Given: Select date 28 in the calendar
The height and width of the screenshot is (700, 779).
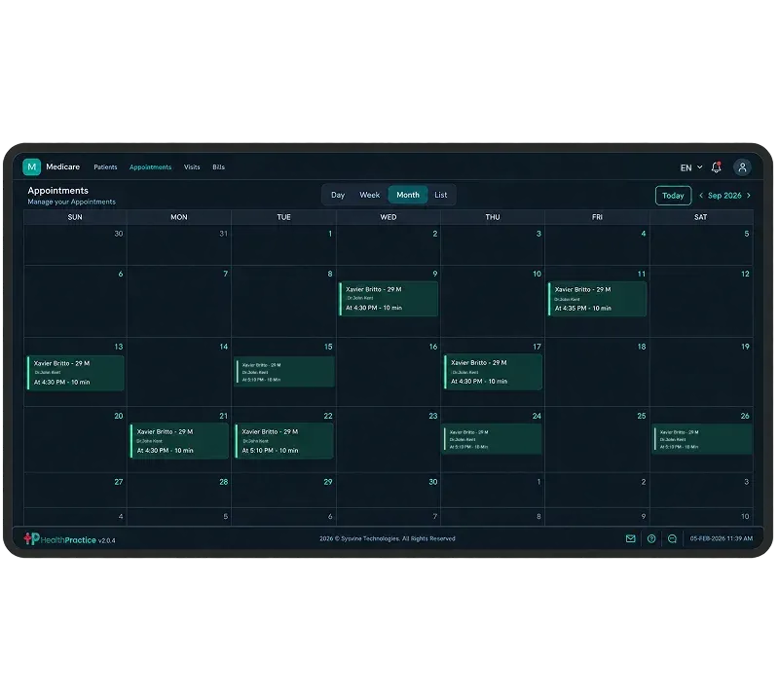Looking at the screenshot, I should (224, 482).
